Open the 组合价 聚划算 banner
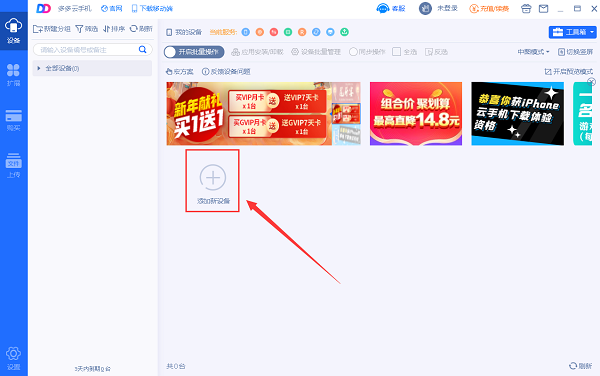The image size is (600, 376). point(416,114)
